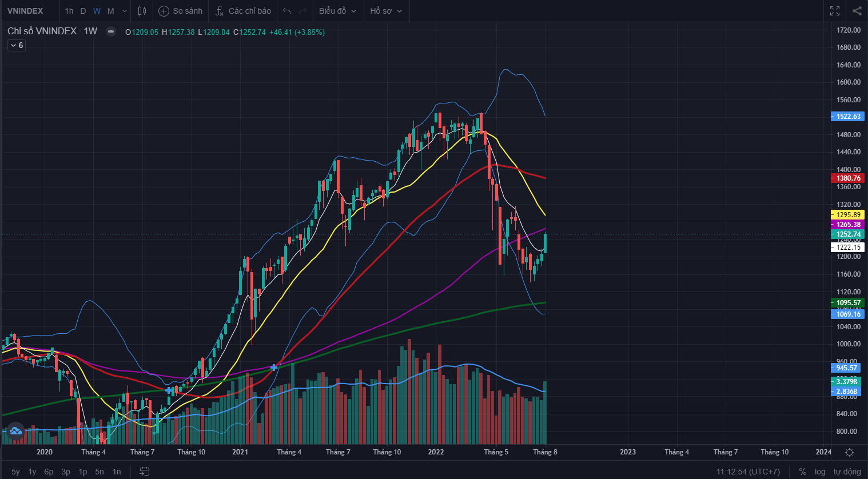Toggle percent scale mode
The image size is (868, 479).
coord(803,472)
